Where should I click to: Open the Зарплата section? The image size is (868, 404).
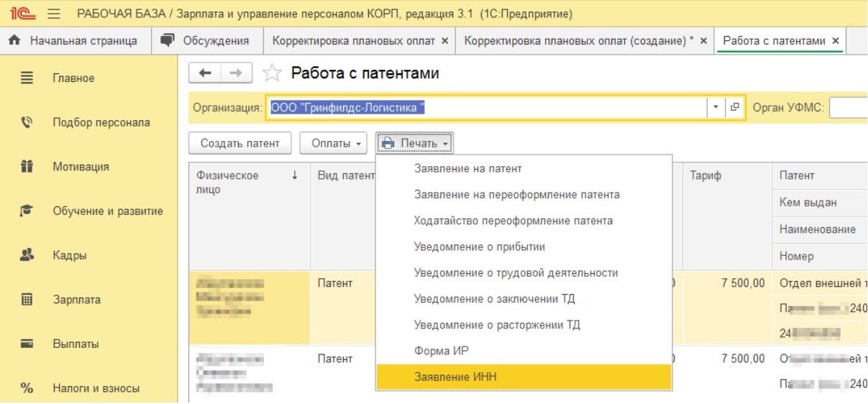click(x=76, y=300)
